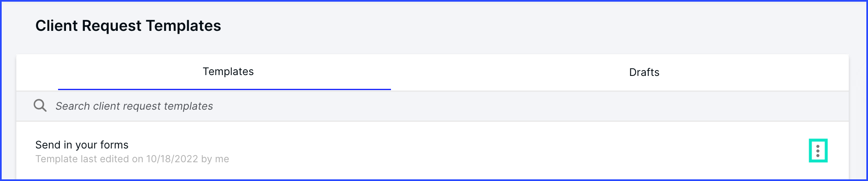The height and width of the screenshot is (181, 868).
Task: Tap the search lens beside the placeholder
Action: click(40, 106)
